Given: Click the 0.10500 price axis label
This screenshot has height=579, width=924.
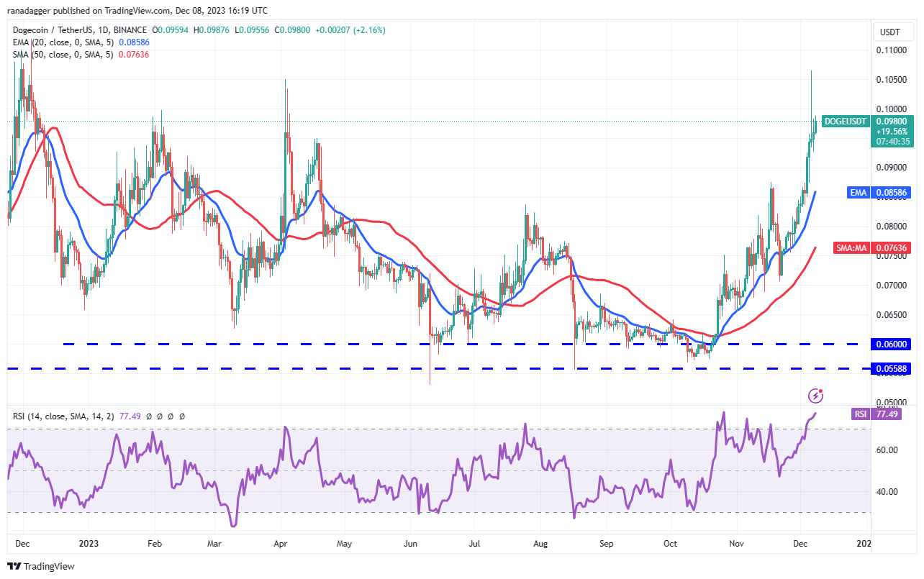Looking at the screenshot, I should (891, 80).
